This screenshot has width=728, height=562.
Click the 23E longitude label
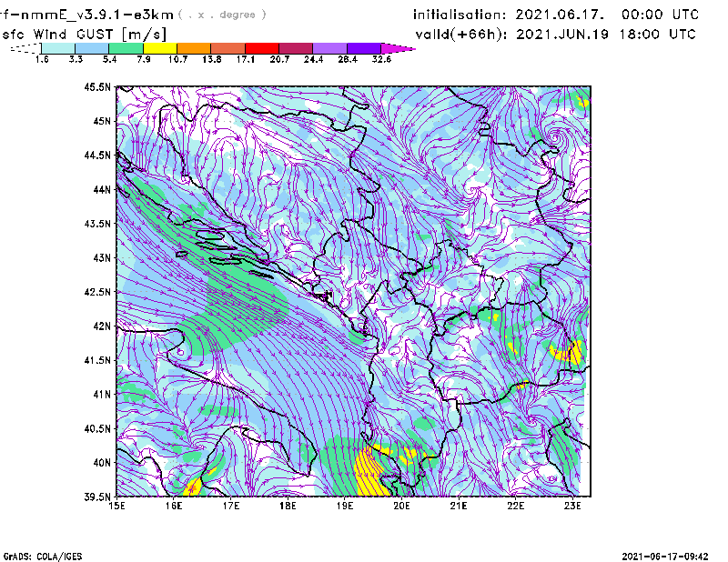(x=572, y=506)
